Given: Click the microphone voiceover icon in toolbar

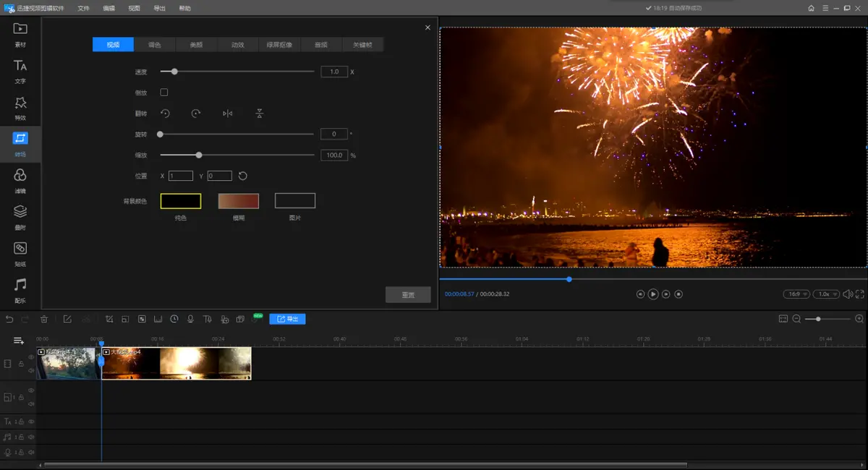Looking at the screenshot, I should pos(190,319).
